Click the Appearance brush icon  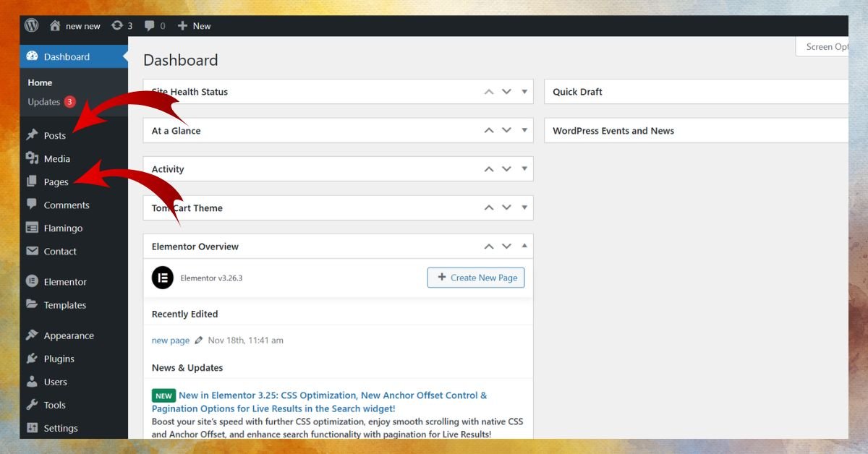coord(32,335)
